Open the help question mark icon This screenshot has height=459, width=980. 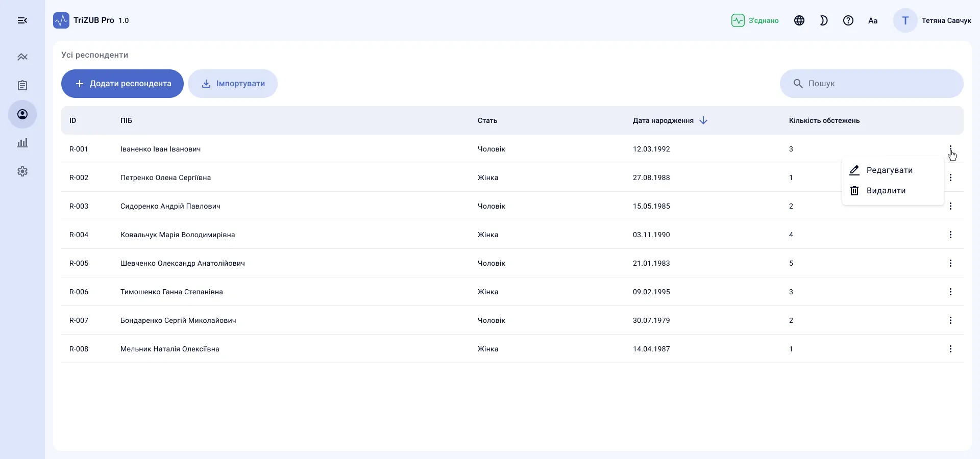848,20
